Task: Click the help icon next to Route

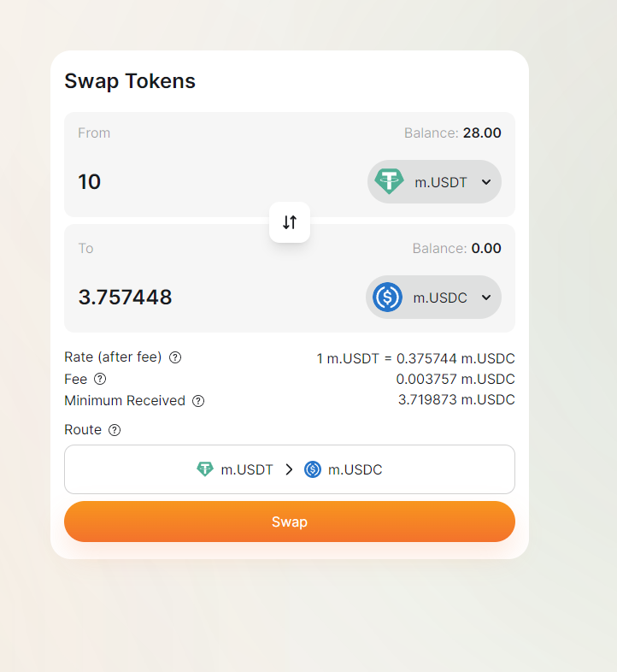Action: pos(115,430)
